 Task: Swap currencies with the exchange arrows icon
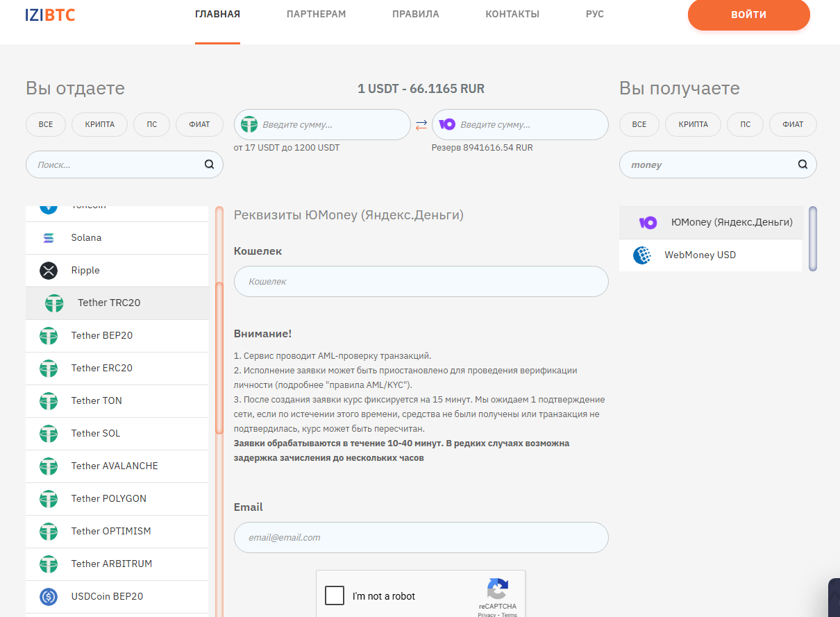421,125
